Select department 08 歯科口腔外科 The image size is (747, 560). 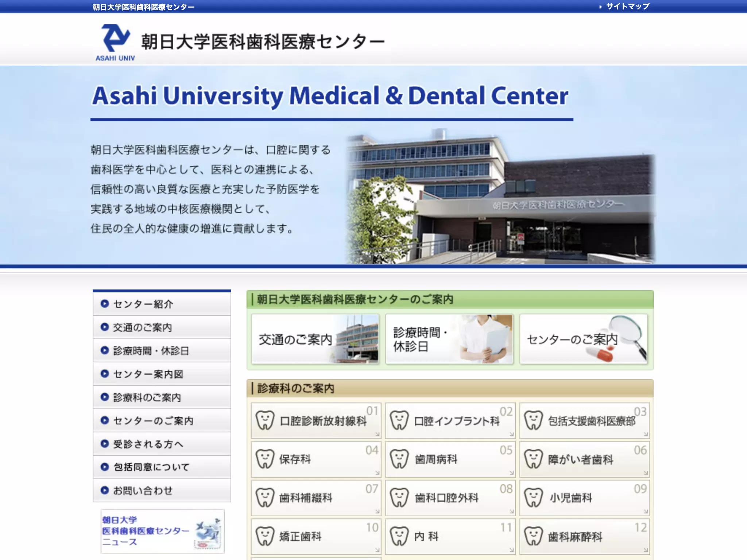(450, 498)
